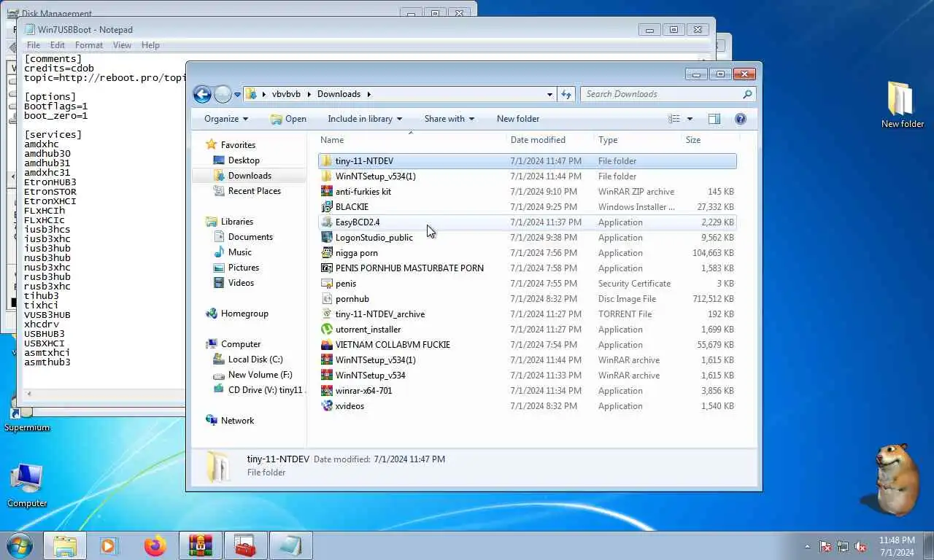Select the WinNTSetup_v534 WinRAR archive
This screenshot has height=560, width=934.
click(x=528, y=376)
